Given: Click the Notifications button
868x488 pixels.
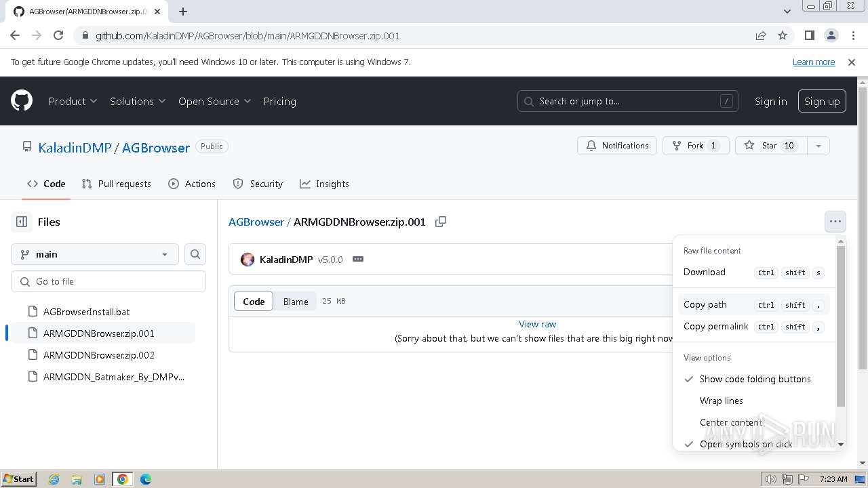Looking at the screenshot, I should (617, 146).
